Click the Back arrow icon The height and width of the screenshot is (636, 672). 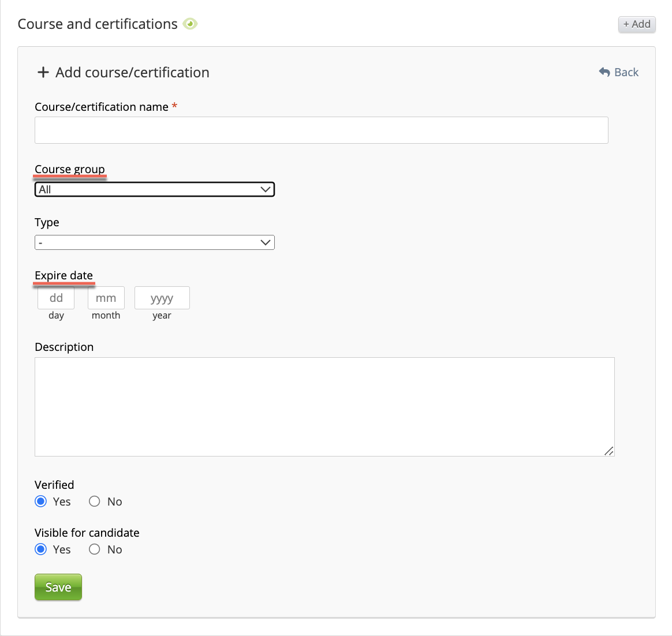click(x=604, y=72)
